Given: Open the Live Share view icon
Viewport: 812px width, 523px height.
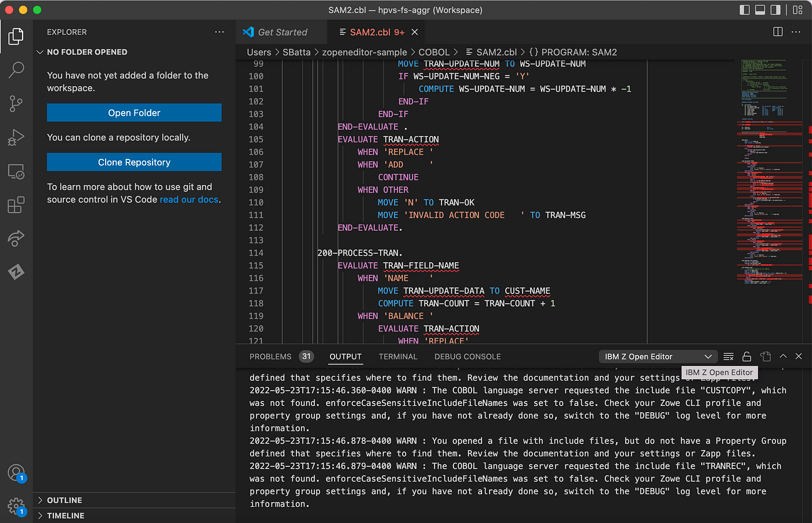Looking at the screenshot, I should (x=16, y=238).
